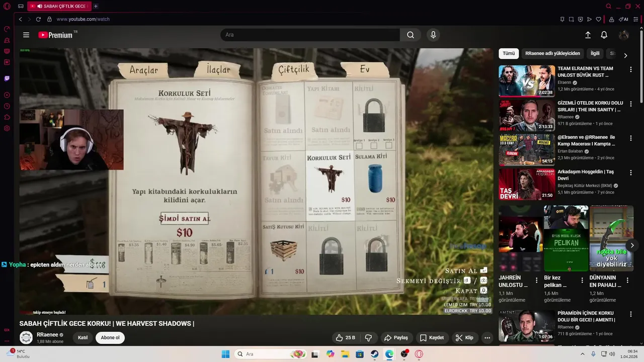Open the Kamp Macerası video thumbnail

[x=527, y=149]
